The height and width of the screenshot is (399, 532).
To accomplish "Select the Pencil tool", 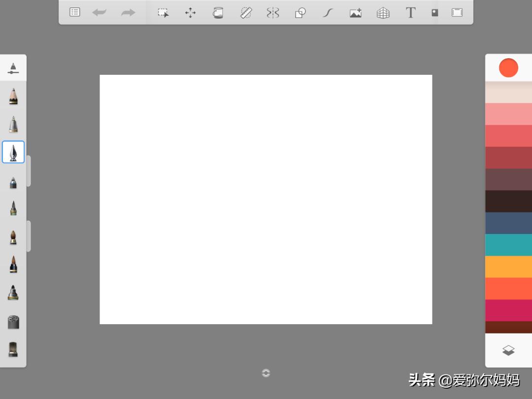I will [x=13, y=97].
